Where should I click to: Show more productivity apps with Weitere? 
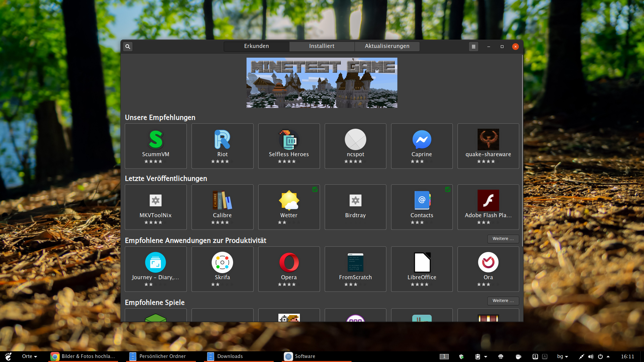[503, 239]
